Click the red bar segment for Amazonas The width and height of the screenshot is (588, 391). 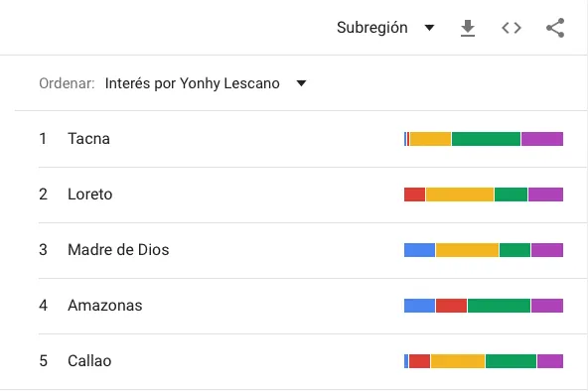pos(452,306)
